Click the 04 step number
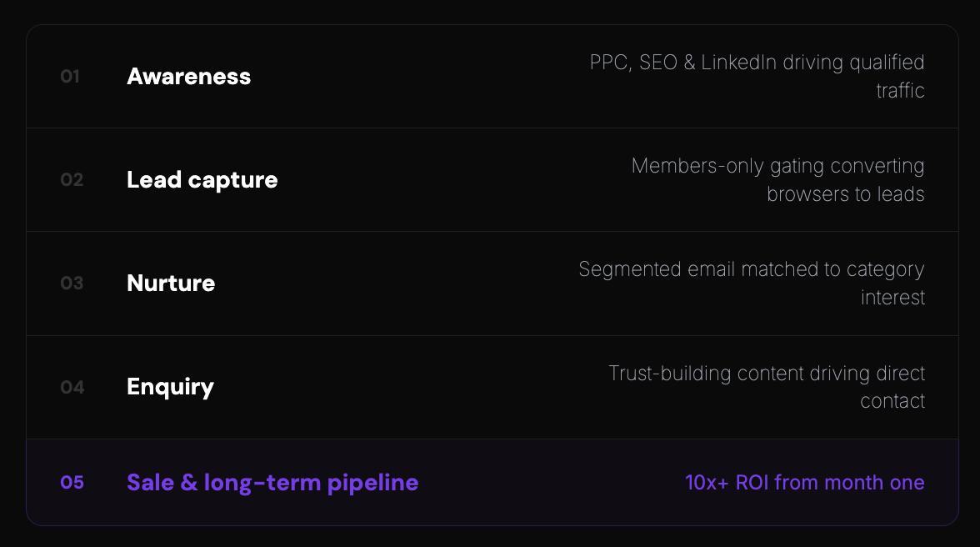 72,387
